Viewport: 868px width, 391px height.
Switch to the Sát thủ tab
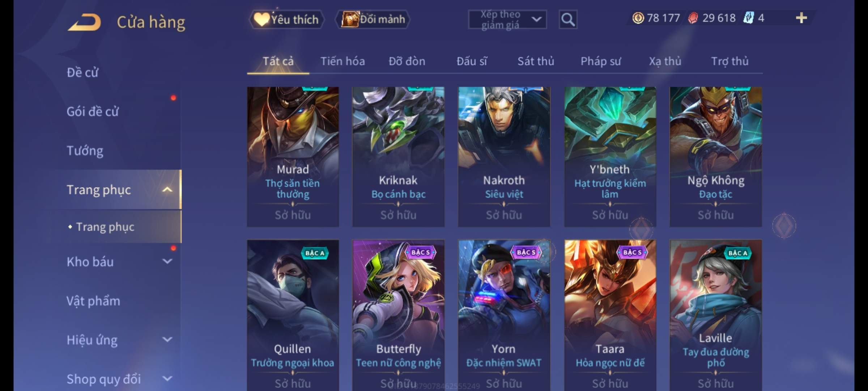(536, 61)
